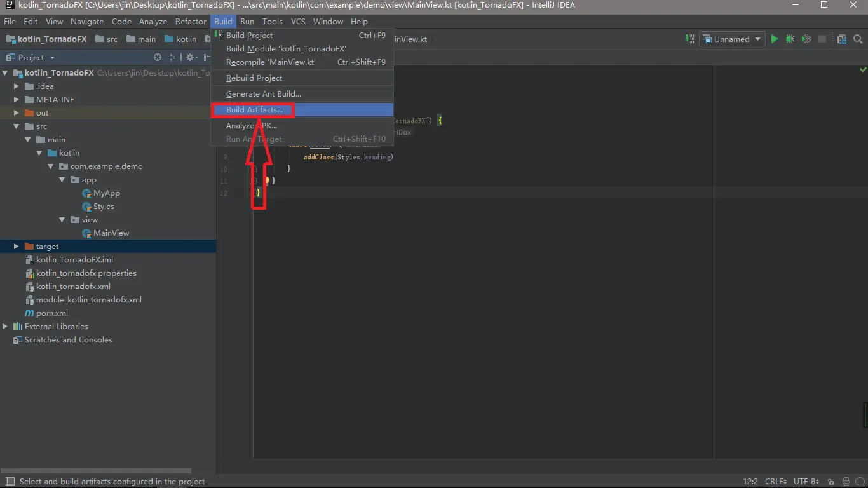
Task: Open the Window menu
Action: pyautogui.click(x=328, y=22)
